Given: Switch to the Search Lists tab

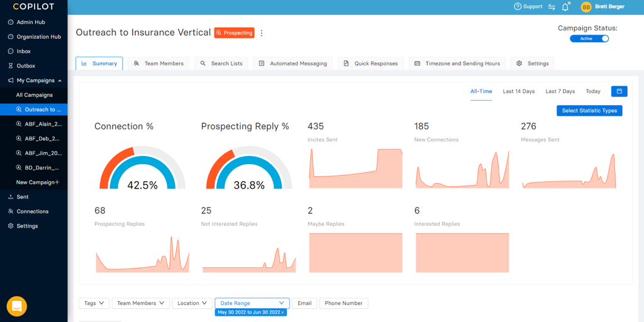Looking at the screenshot, I should click(x=221, y=64).
